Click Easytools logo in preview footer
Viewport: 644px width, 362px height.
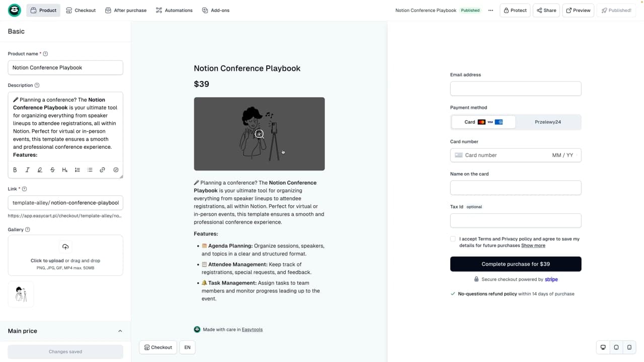[197, 329]
